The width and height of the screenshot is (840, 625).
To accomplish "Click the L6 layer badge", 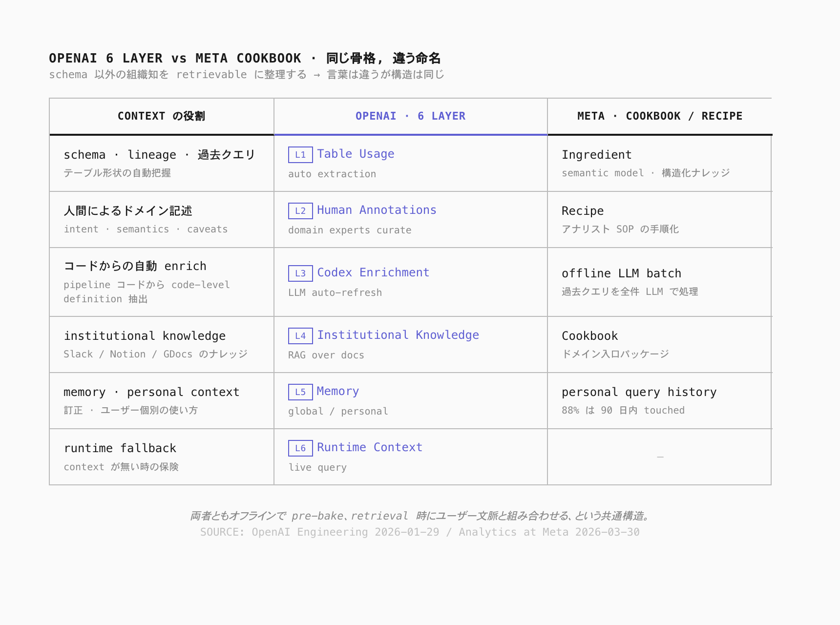I will coord(300,448).
